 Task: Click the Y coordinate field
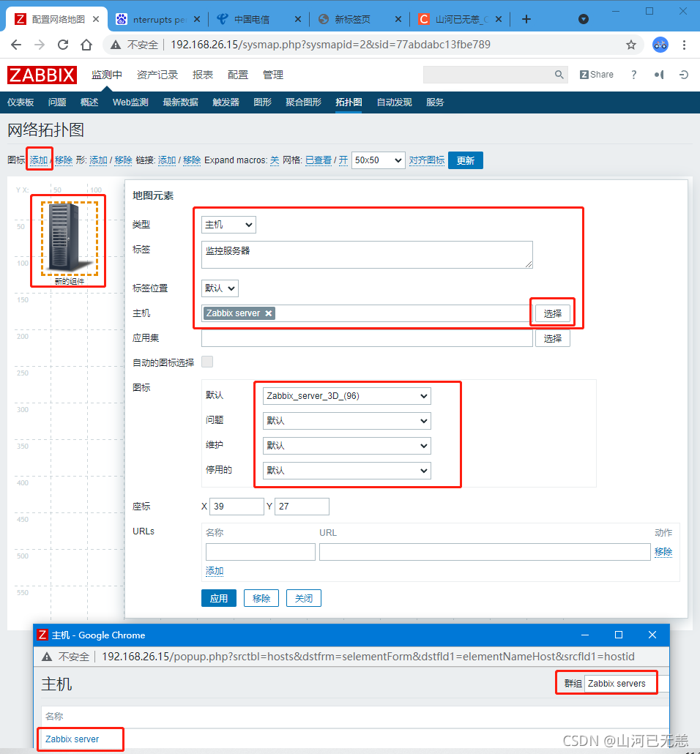pyautogui.click(x=302, y=507)
